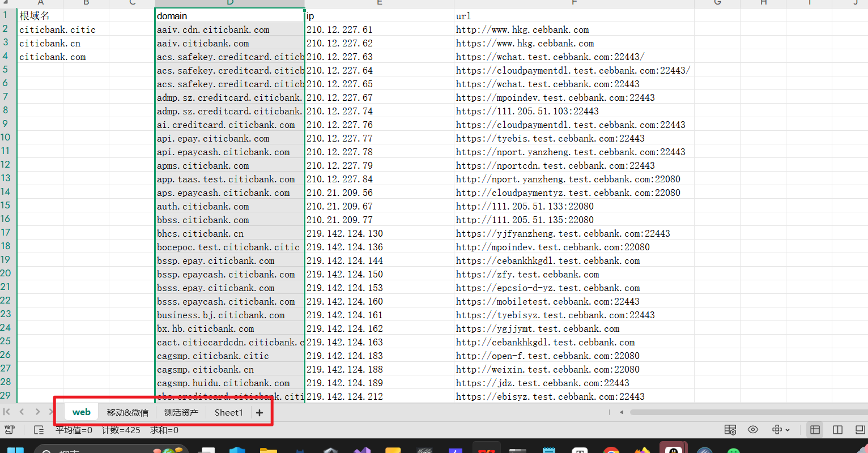Select row 17 header
The height and width of the screenshot is (453, 868).
(x=8, y=233)
